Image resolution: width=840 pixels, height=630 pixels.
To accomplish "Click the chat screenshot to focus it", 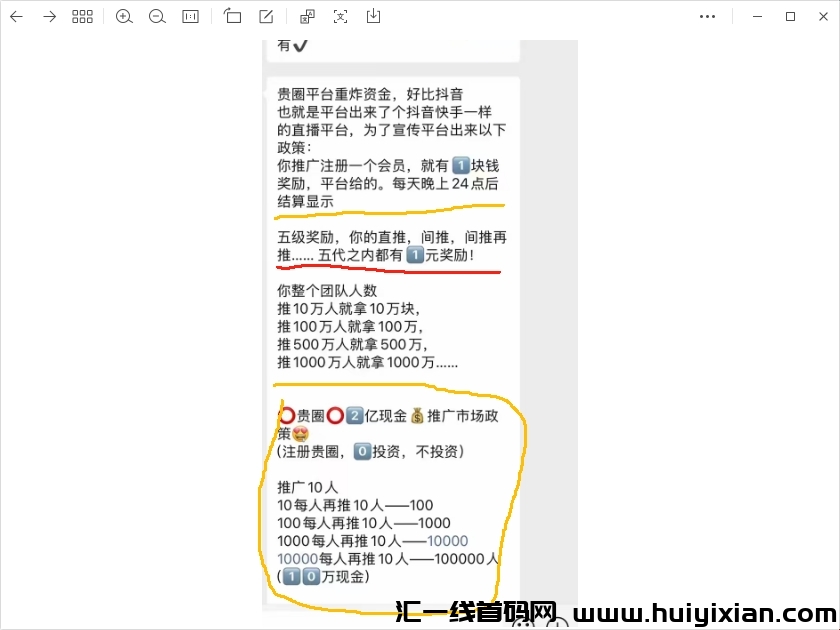I will coord(400,300).
